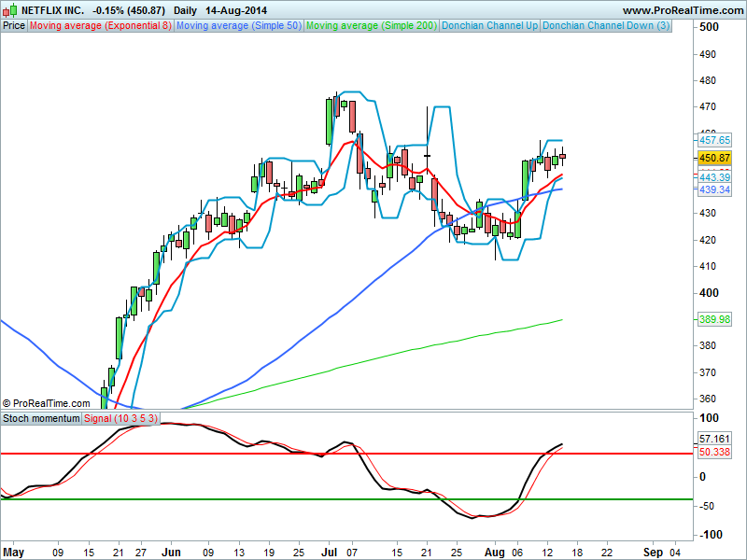Select the Daily timeframe text

pos(185,10)
